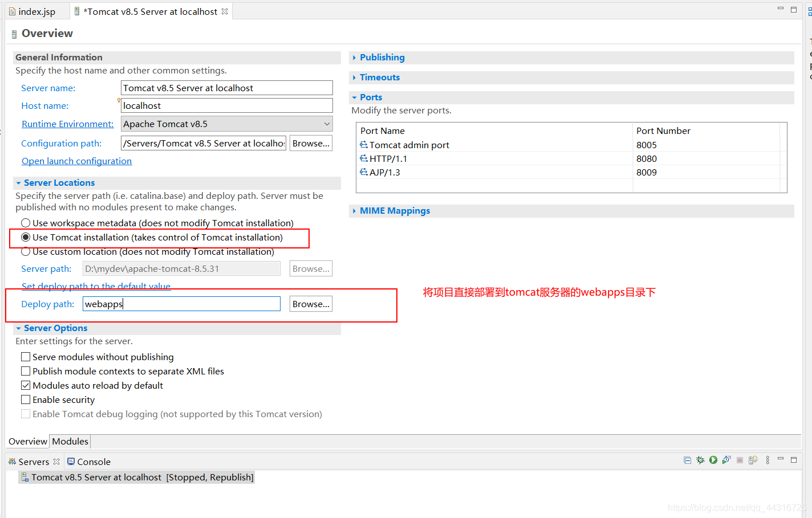Click port number 8009 cell

click(647, 172)
